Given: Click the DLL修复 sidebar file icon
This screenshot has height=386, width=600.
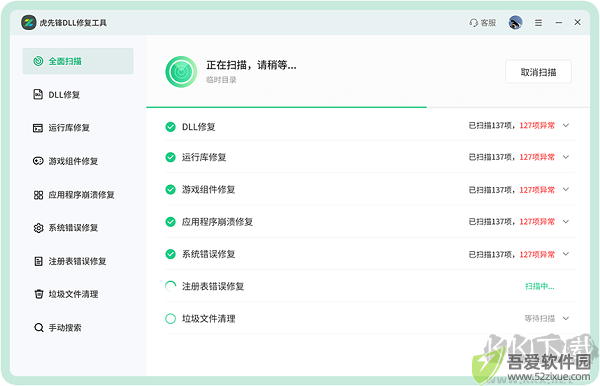Looking at the screenshot, I should coord(38,94).
